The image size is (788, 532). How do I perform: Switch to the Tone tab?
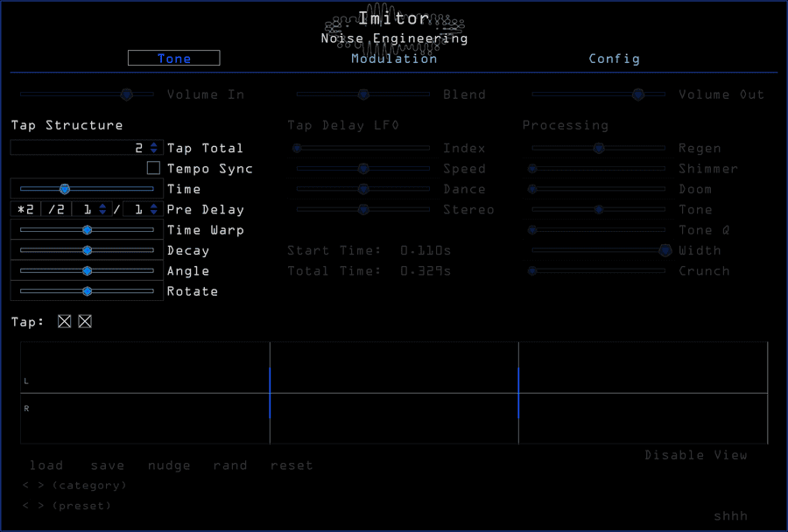tap(174, 59)
